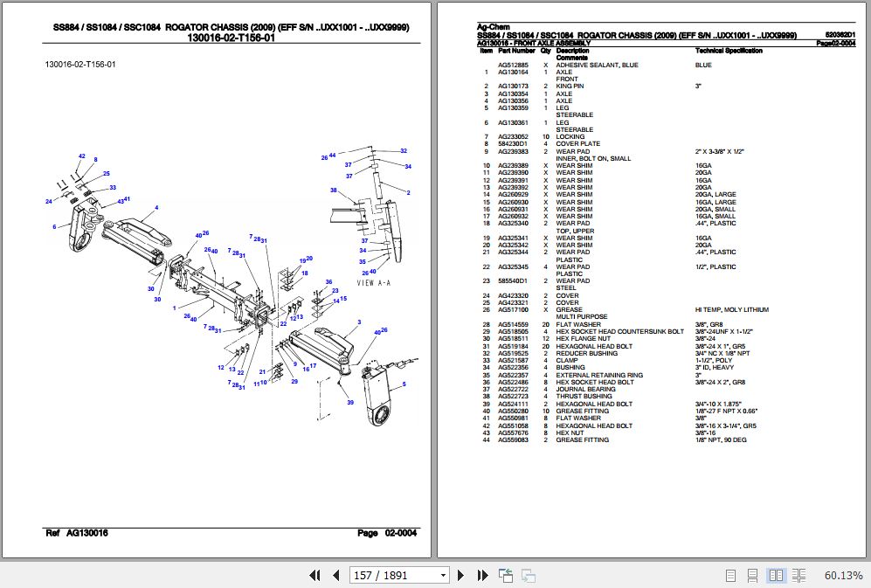Go back to the previous view
This screenshot has width=871, height=588.
pyautogui.click(x=505, y=575)
